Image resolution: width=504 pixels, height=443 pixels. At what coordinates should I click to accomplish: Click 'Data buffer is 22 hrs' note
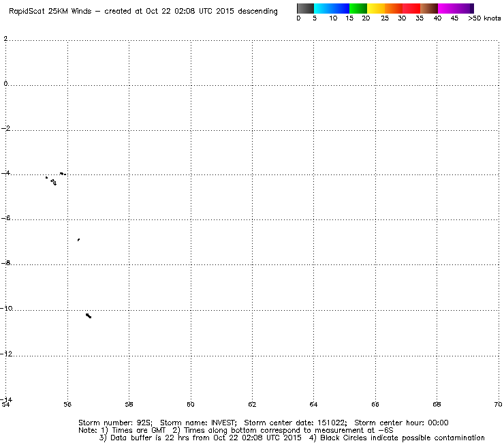pyautogui.click(x=144, y=438)
